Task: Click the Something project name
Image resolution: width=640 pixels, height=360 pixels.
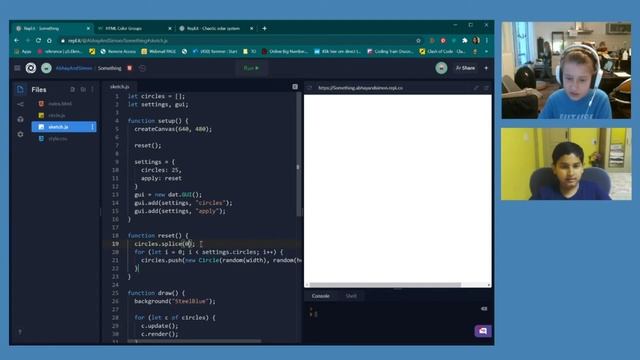Action: pyautogui.click(x=109, y=68)
